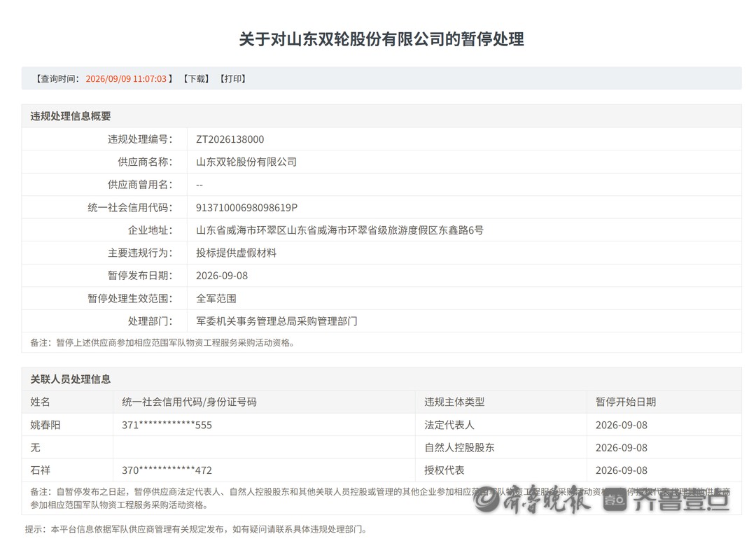Click the page title 关于对山东双轮股份有限公司的暂停处理
756x541 pixels.
point(381,39)
